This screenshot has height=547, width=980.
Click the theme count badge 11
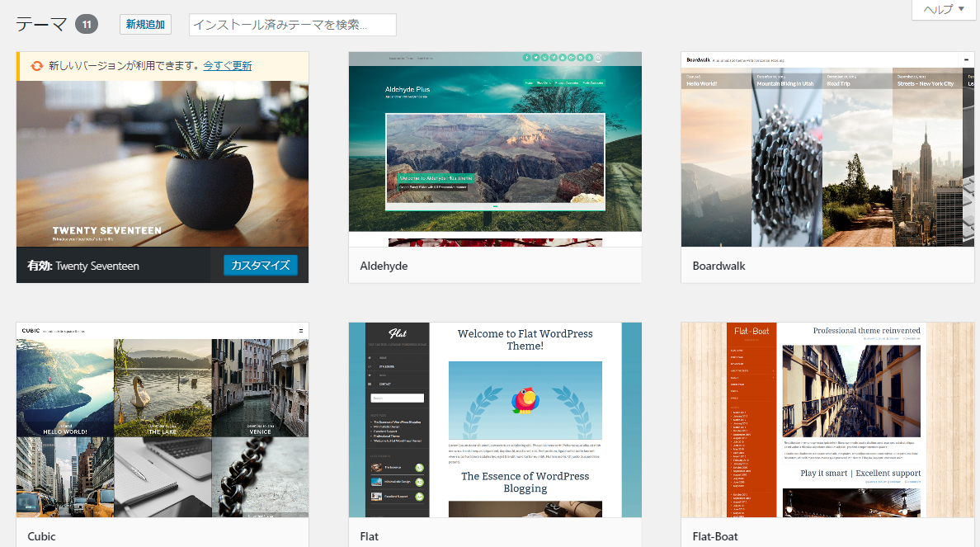[87, 25]
